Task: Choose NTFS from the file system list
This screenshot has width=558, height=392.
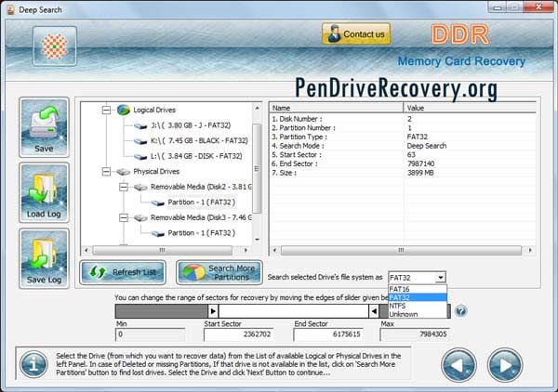Action: pyautogui.click(x=418, y=306)
